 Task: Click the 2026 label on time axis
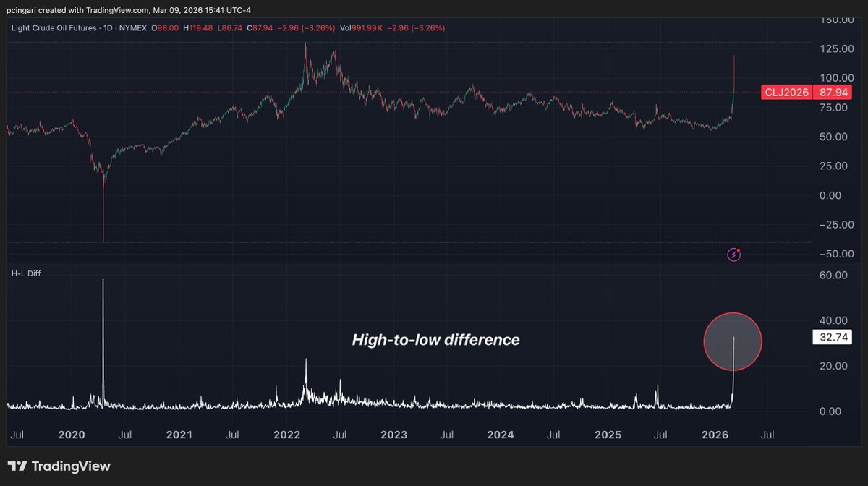coord(715,435)
